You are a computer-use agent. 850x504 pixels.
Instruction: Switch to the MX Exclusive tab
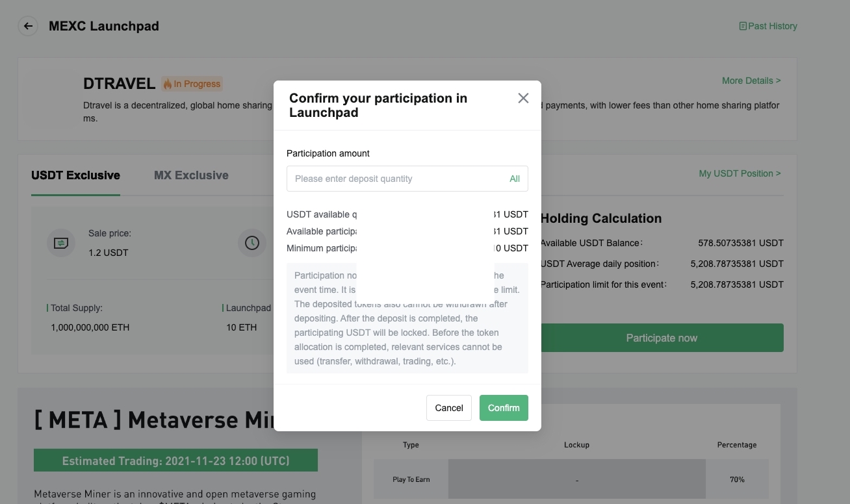190,175
